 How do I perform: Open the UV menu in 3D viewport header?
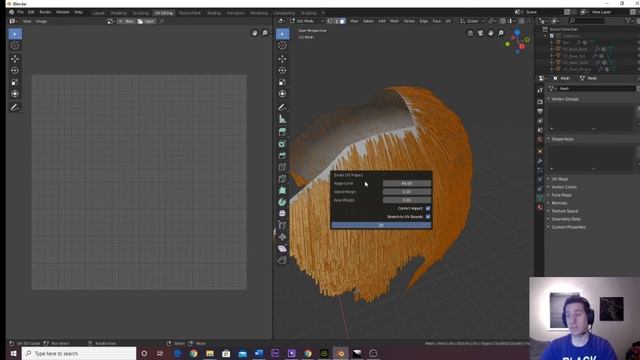pos(448,21)
